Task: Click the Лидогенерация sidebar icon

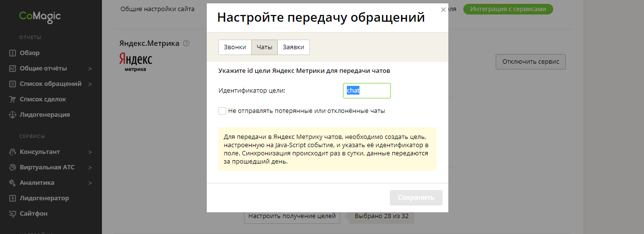Action: [x=13, y=115]
